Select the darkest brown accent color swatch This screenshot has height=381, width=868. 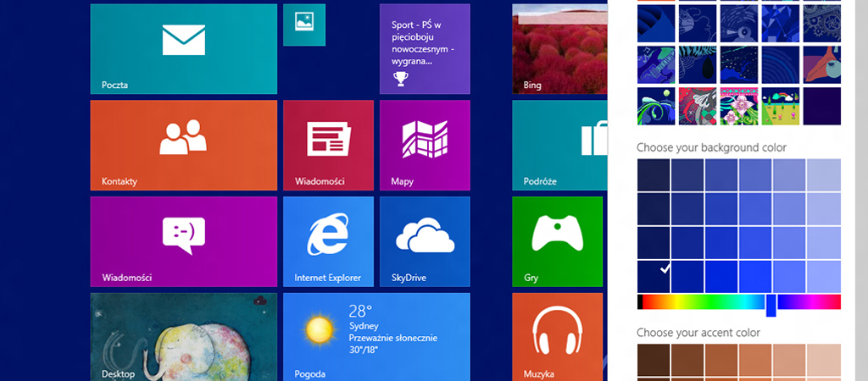pyautogui.click(x=654, y=360)
